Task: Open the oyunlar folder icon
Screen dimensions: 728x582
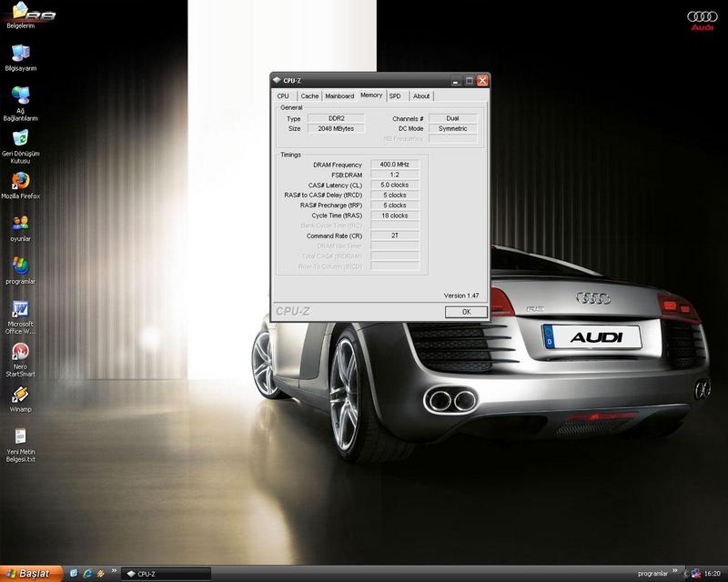Action: pos(20,228)
